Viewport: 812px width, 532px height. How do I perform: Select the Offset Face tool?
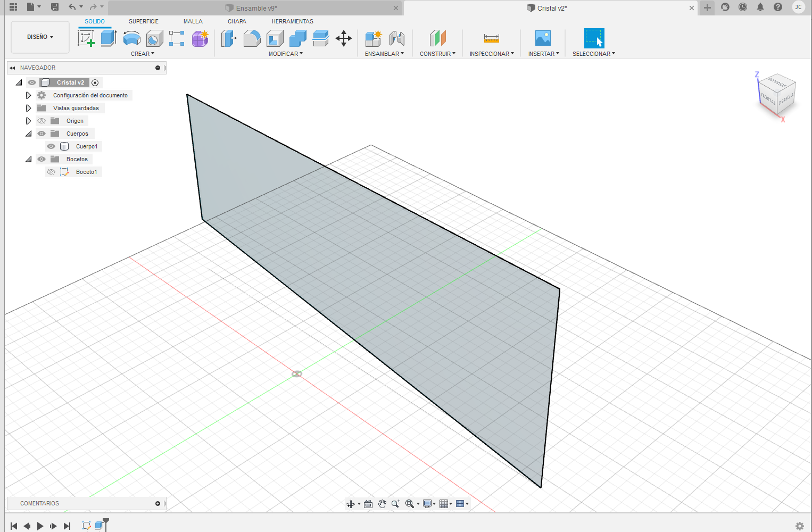(320, 38)
